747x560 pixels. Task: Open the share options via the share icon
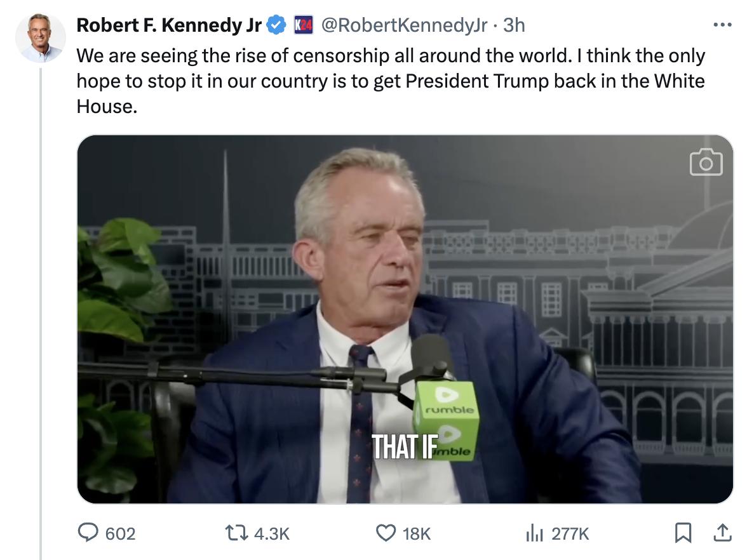722,534
